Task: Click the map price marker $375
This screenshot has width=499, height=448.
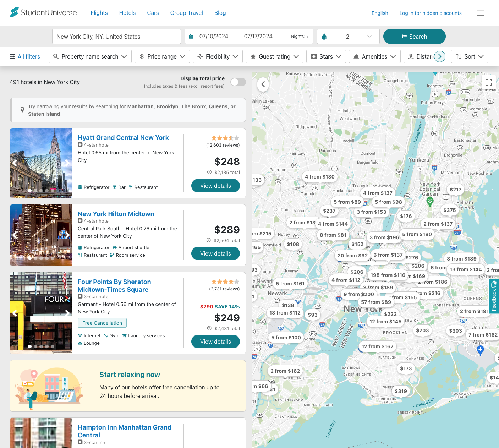Action: point(450,210)
